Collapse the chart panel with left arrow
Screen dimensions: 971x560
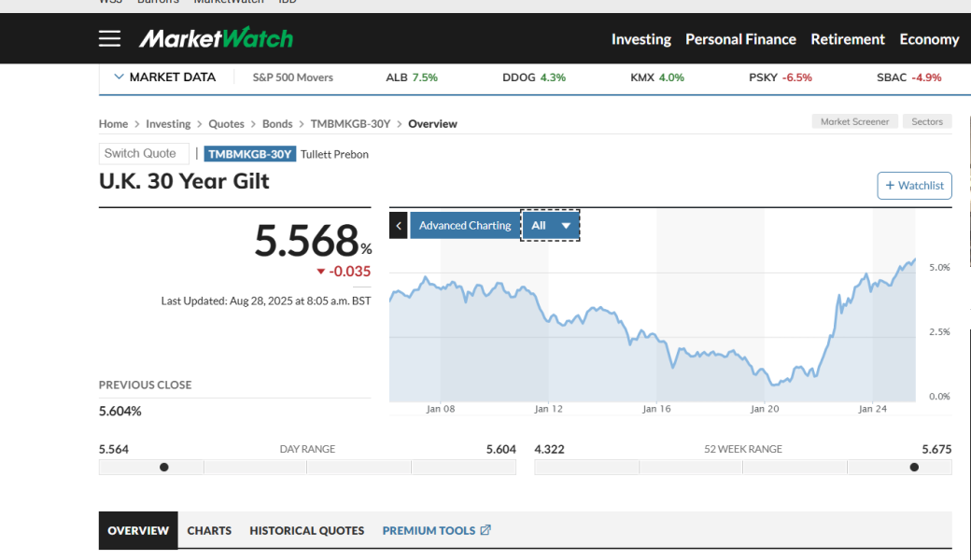pyautogui.click(x=399, y=225)
